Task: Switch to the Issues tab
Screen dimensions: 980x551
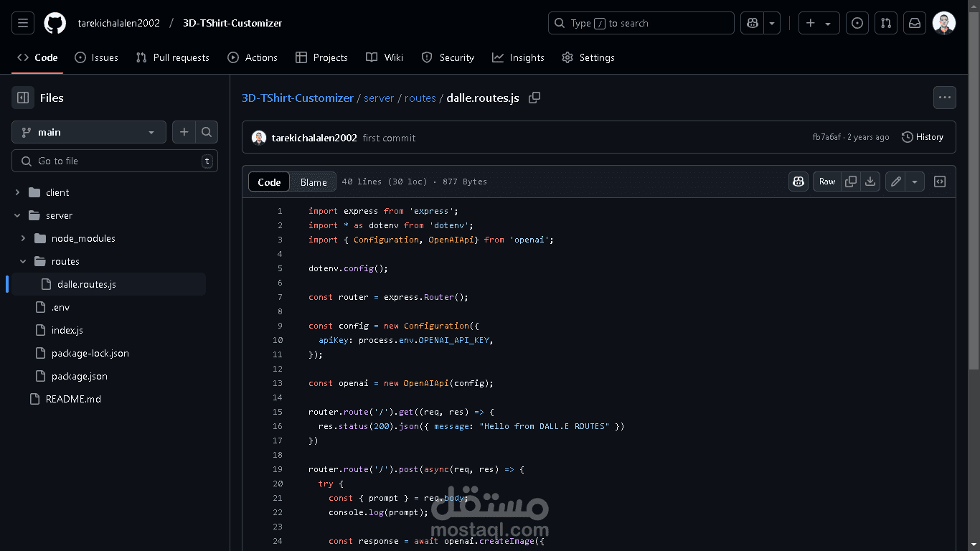Action: (x=97, y=57)
